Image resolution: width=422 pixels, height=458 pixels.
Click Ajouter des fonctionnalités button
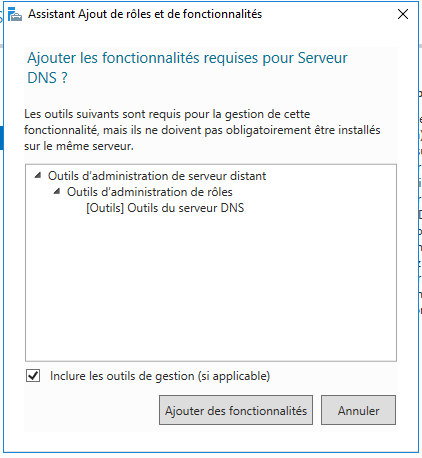pos(236,410)
